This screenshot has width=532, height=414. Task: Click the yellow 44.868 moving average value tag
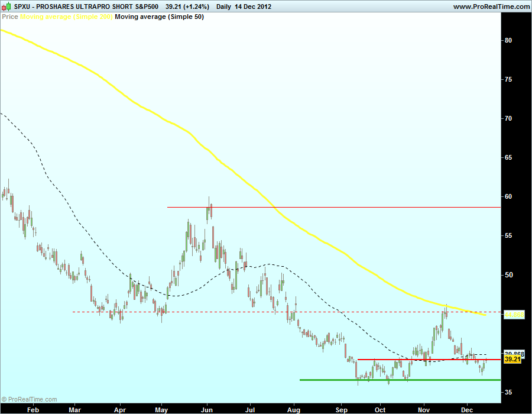tap(514, 315)
